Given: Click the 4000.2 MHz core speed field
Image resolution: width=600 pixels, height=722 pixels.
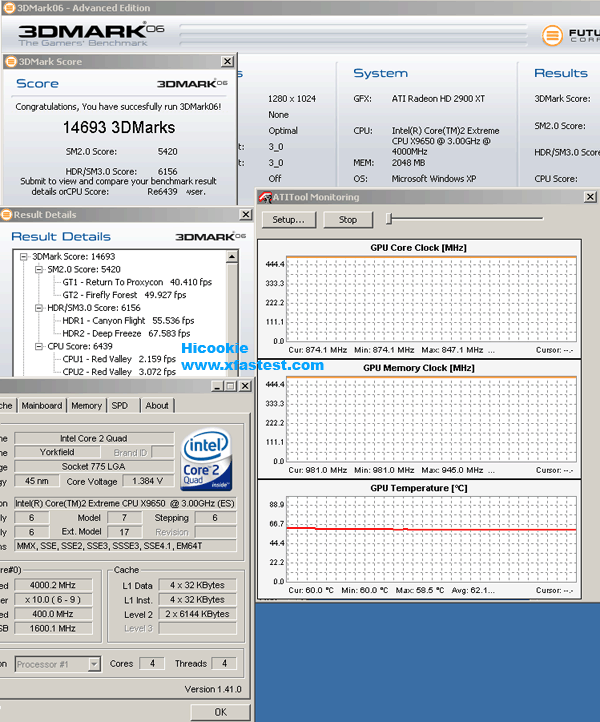Looking at the screenshot, I should pos(53,585).
